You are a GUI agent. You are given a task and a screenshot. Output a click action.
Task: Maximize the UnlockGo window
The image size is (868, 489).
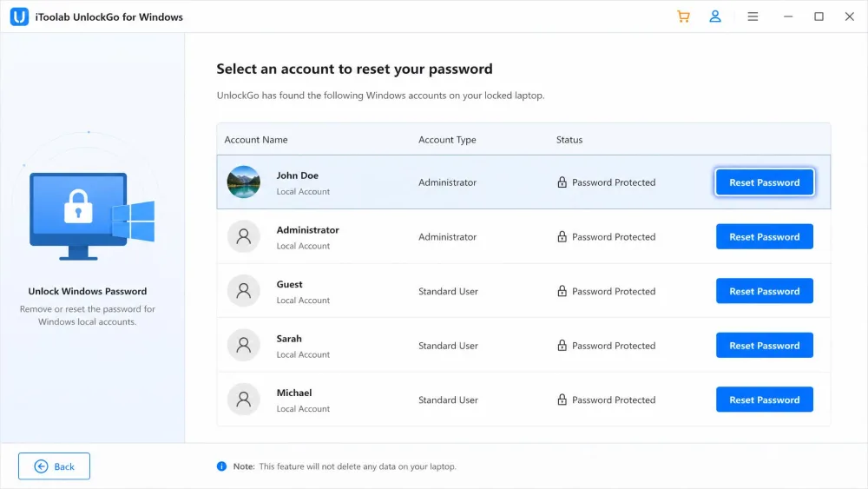819,17
